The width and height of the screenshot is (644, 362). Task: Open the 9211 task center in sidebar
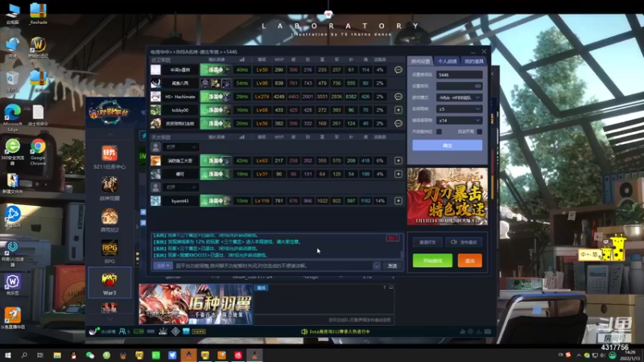tap(109, 158)
